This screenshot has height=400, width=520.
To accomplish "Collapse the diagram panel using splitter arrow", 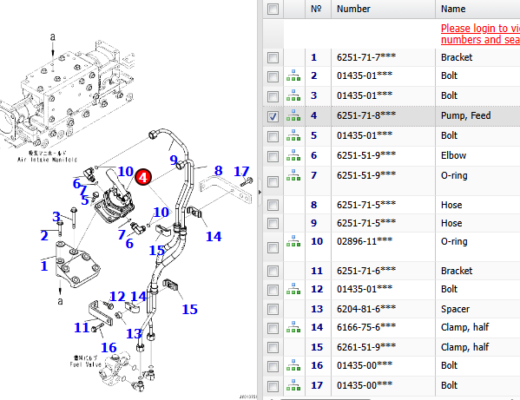I will (x=260, y=192).
